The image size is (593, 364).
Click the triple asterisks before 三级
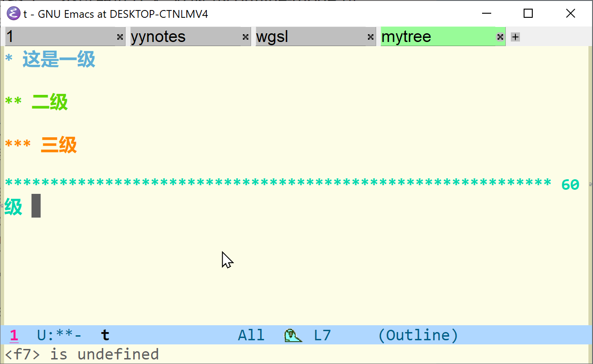pyautogui.click(x=18, y=144)
